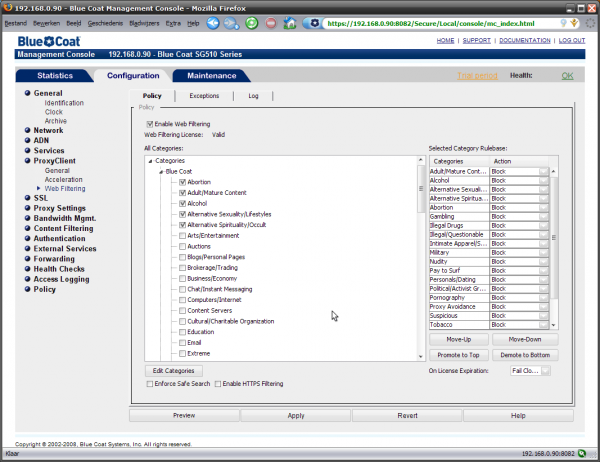This screenshot has width=600, height=462.
Task: Open the Trial period link
Action: (477, 76)
